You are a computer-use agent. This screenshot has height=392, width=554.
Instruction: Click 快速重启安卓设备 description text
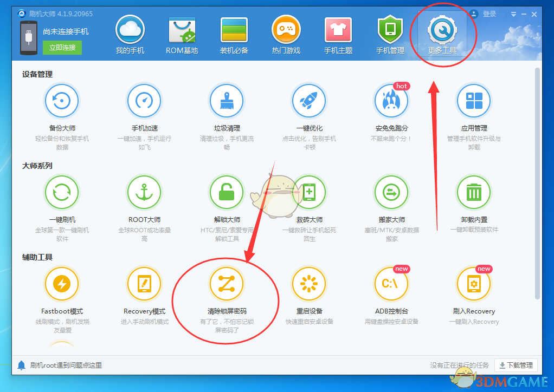(309, 322)
